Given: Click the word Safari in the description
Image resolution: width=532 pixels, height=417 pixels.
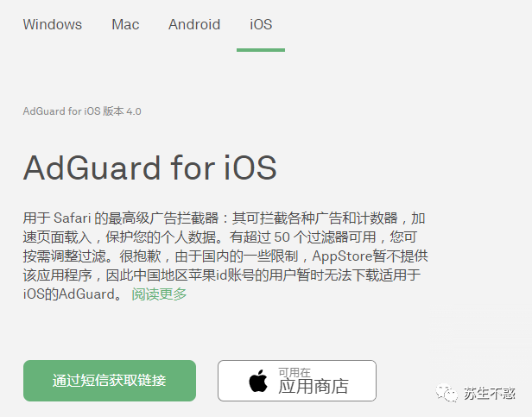Looking at the screenshot, I should [x=72, y=218].
